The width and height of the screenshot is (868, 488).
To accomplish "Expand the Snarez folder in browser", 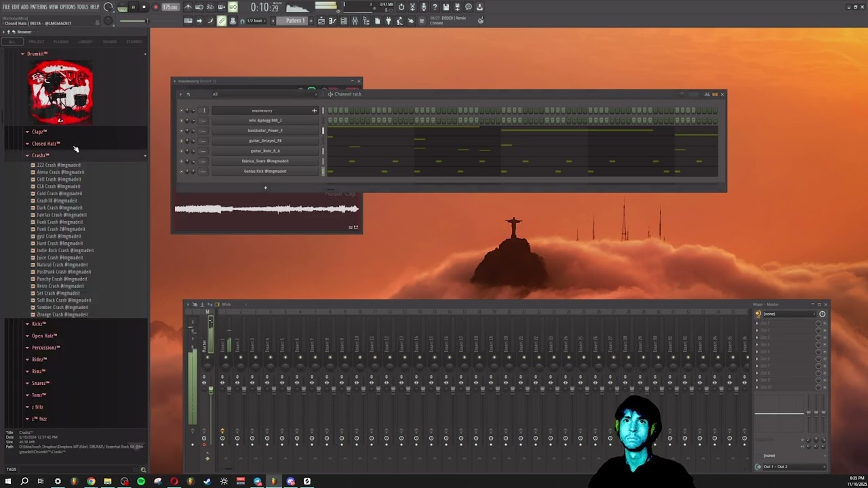I will [x=41, y=383].
